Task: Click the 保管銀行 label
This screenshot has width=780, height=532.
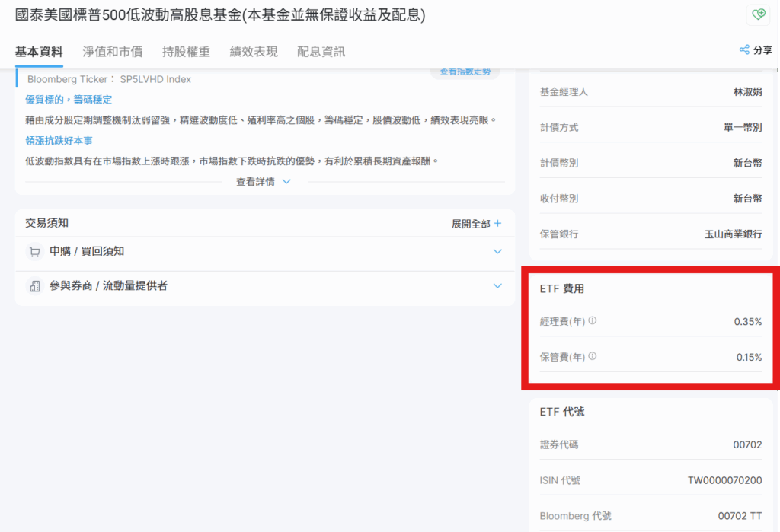Action: tap(559, 234)
